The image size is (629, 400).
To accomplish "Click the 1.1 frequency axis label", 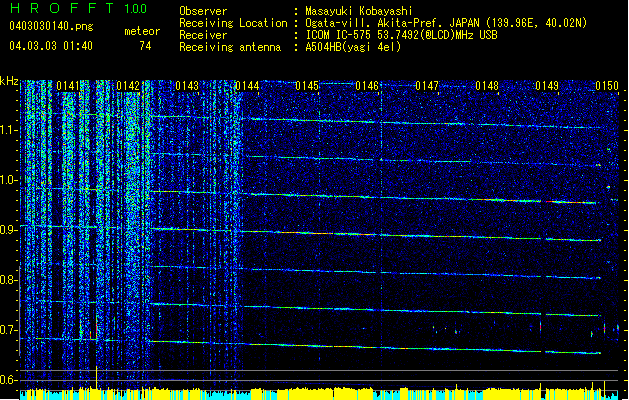I will [9, 130].
